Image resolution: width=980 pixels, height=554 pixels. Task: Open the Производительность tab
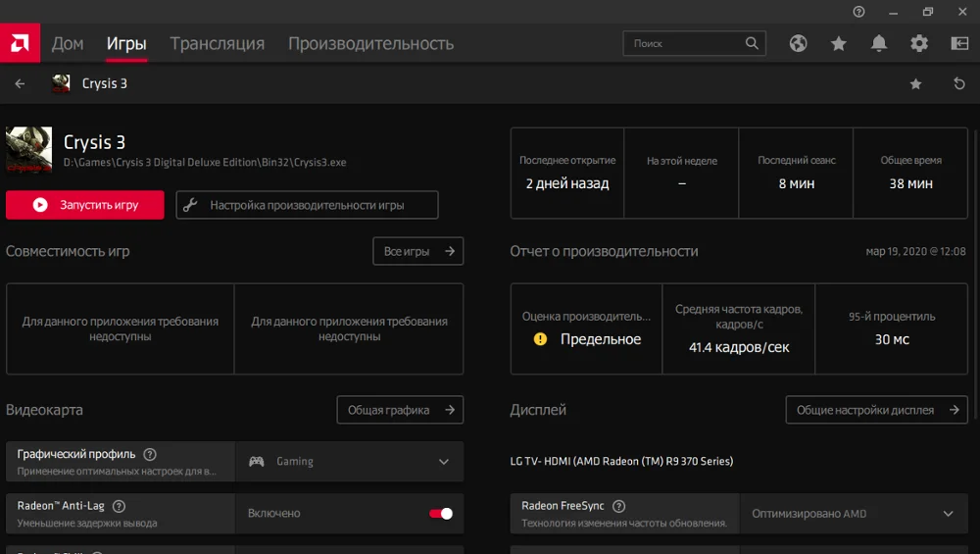coord(370,43)
